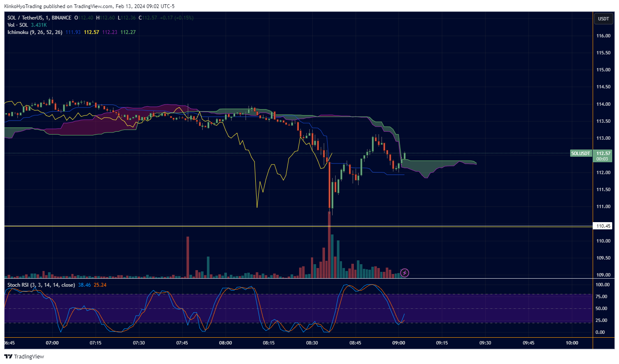This screenshot has height=364, width=619.
Task: Click the 08:00 time axis label
Action: 225,343
